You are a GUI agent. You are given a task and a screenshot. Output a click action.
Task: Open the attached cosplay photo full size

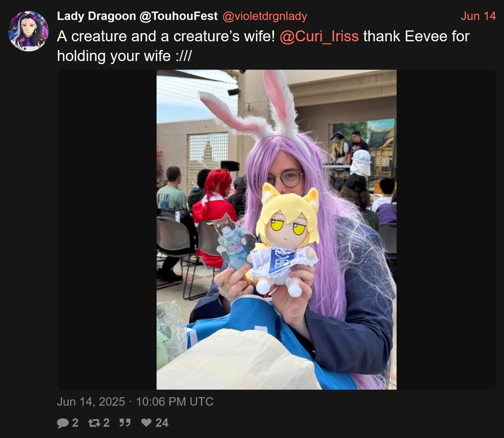277,229
